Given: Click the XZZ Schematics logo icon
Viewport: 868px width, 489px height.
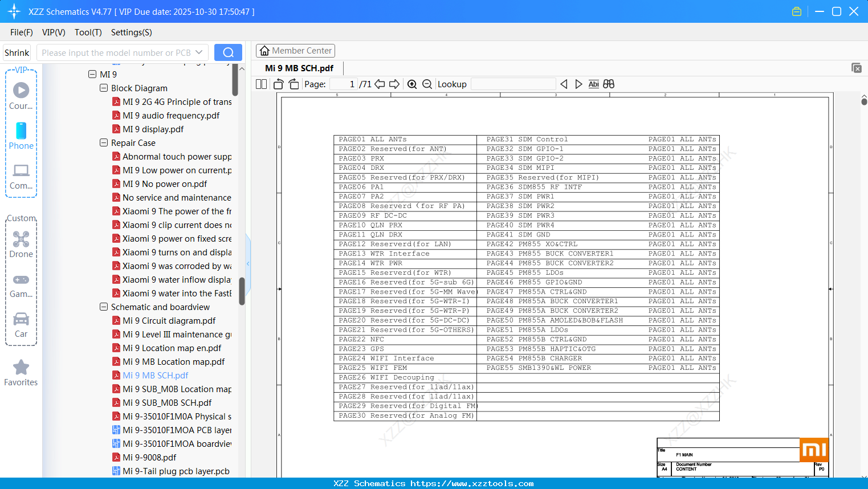Looking at the screenshot, I should (14, 11).
